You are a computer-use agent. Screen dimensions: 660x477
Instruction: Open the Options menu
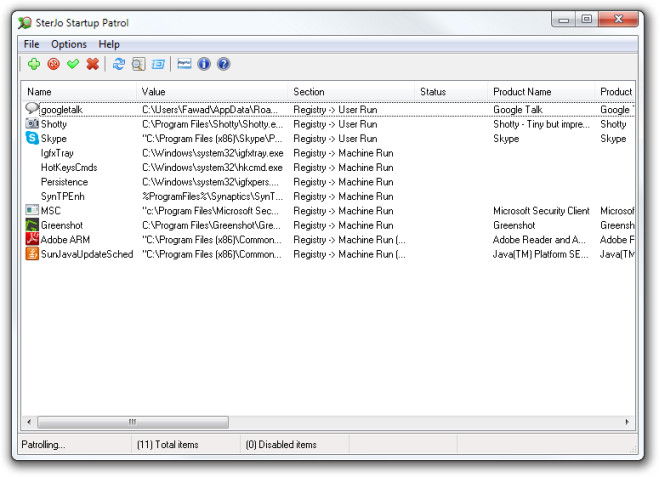(69, 44)
